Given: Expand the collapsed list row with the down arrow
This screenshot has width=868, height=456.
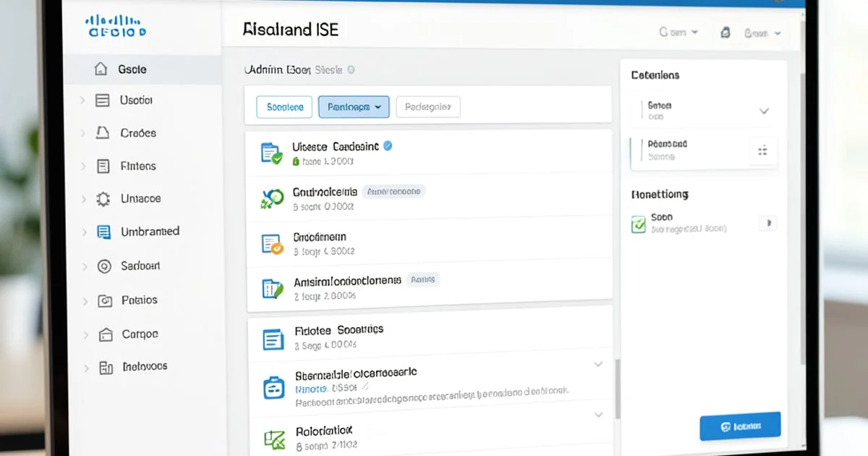Looking at the screenshot, I should [598, 364].
